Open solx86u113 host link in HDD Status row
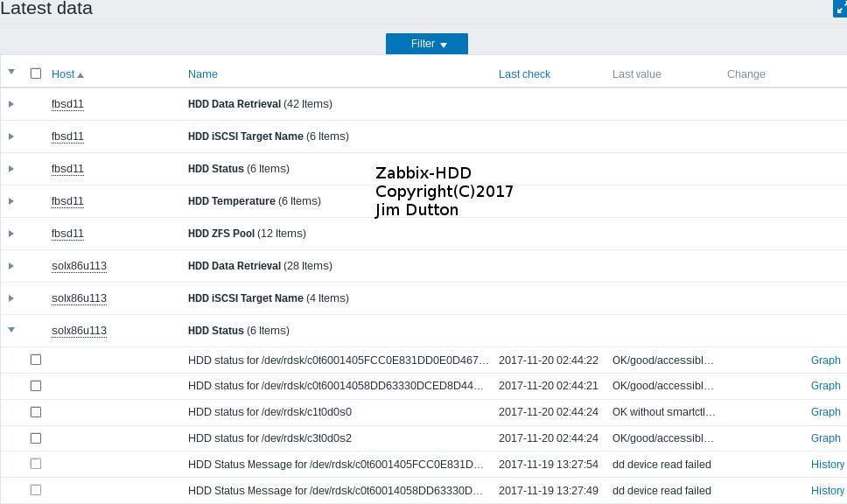This screenshot has width=847, height=504. coord(79,331)
